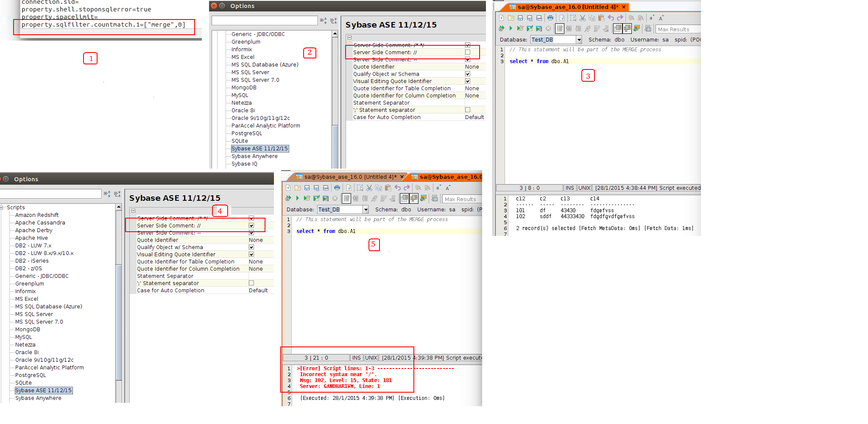Enable "';' Statement separator" in upper Options

468,110
